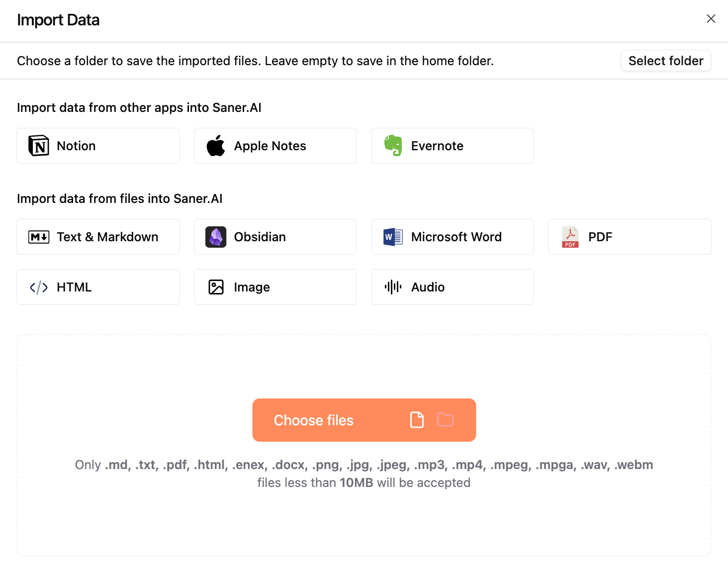
Task: Click the file upload drop zone area
Action: tap(364, 445)
